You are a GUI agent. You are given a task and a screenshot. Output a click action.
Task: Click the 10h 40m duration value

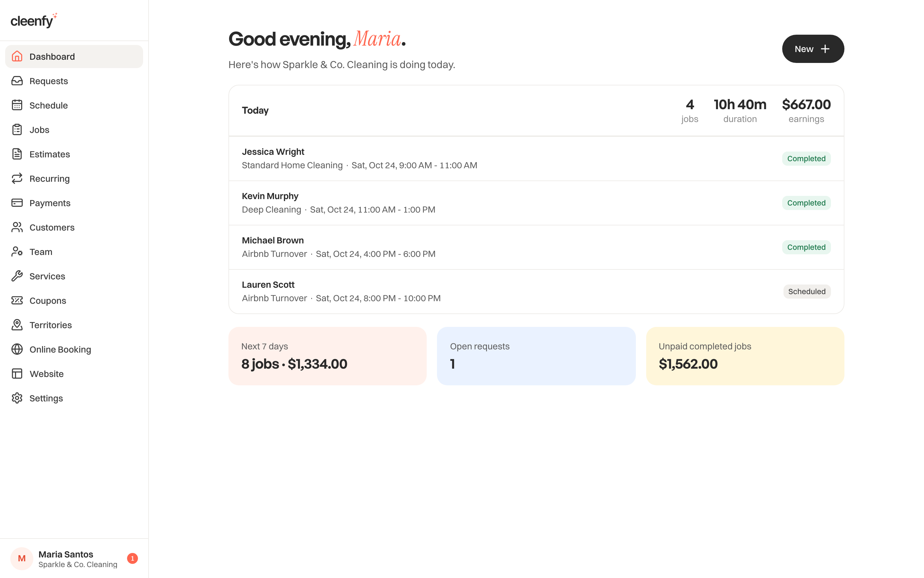click(x=740, y=104)
